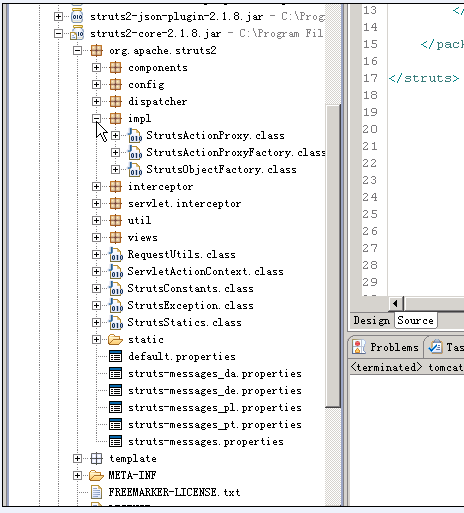Screen dimensions: 464x513
Task: Collapse the struts2-core-2.1.8.jar node
Action: (58, 33)
